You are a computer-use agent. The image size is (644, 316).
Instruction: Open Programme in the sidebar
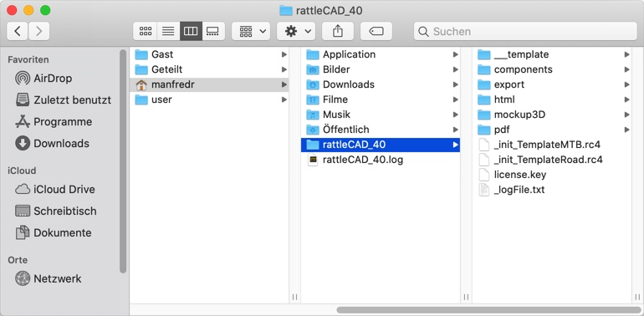click(x=54, y=121)
